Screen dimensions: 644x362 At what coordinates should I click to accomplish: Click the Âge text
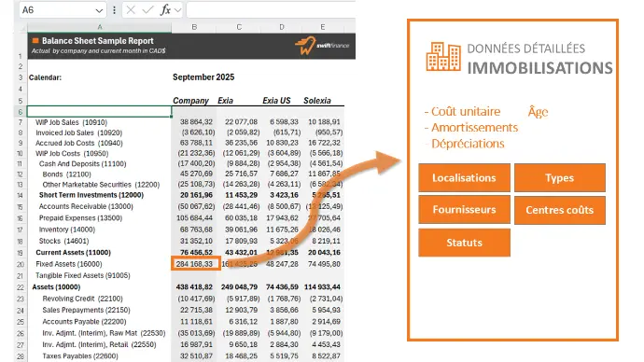[538, 112]
